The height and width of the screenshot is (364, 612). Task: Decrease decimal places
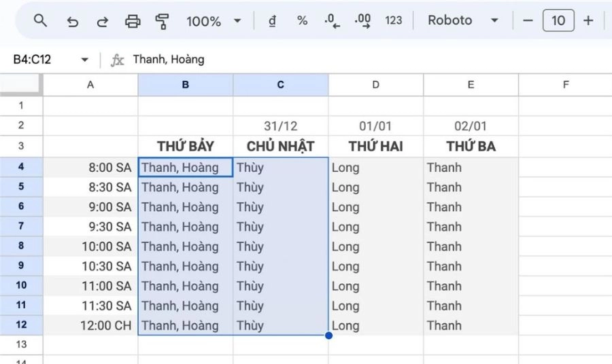click(x=333, y=21)
